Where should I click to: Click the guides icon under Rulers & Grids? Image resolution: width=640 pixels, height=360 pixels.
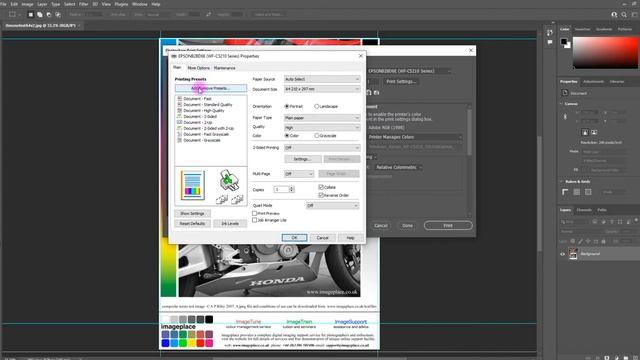[588, 192]
